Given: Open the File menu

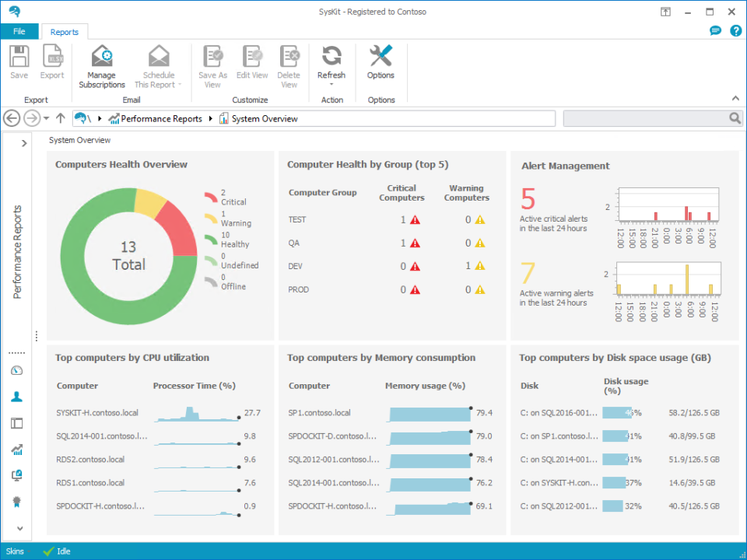Looking at the screenshot, I should point(19,32).
